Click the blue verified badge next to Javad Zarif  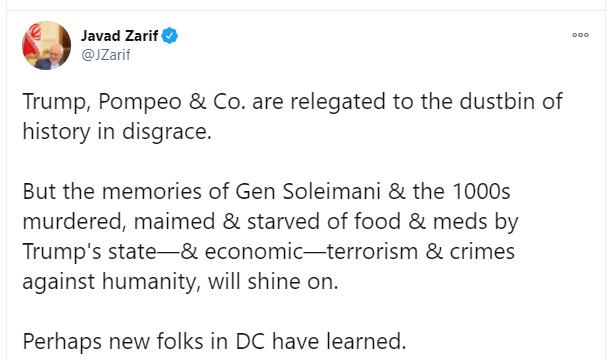[x=170, y=36]
